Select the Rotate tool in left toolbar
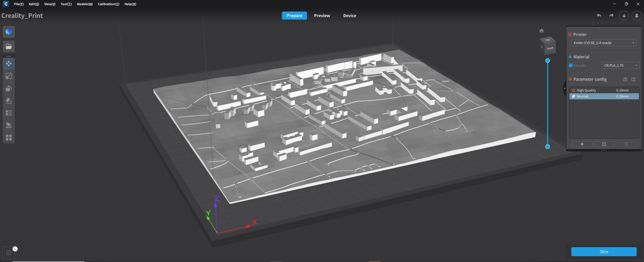The image size is (644, 262). coord(9,88)
